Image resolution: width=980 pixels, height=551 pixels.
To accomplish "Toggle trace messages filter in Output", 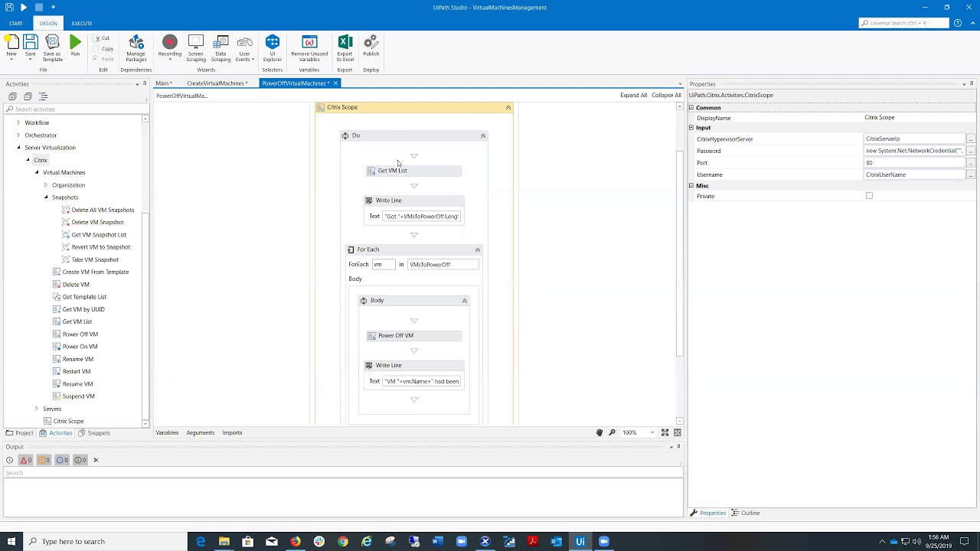I will 80,460.
